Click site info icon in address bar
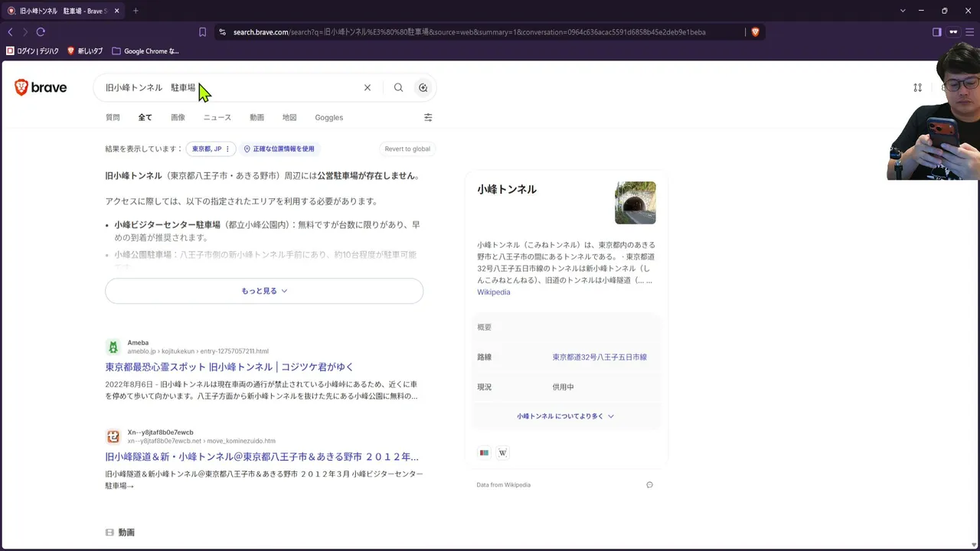Image resolution: width=980 pixels, height=551 pixels. point(222,32)
